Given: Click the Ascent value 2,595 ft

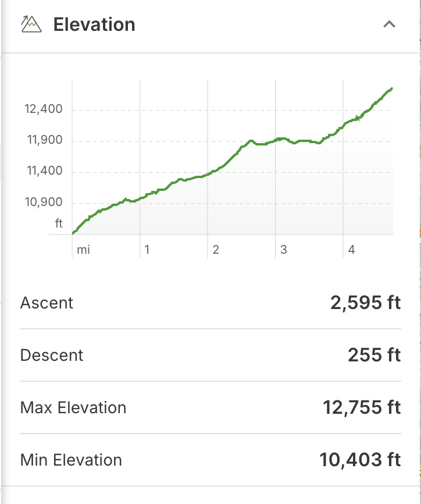Looking at the screenshot, I should pos(365,303).
